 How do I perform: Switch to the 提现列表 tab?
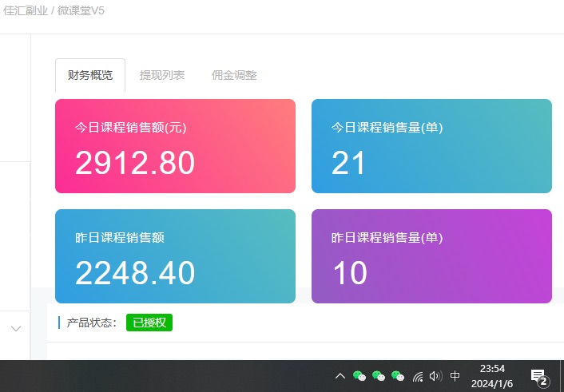pyautogui.click(x=162, y=75)
